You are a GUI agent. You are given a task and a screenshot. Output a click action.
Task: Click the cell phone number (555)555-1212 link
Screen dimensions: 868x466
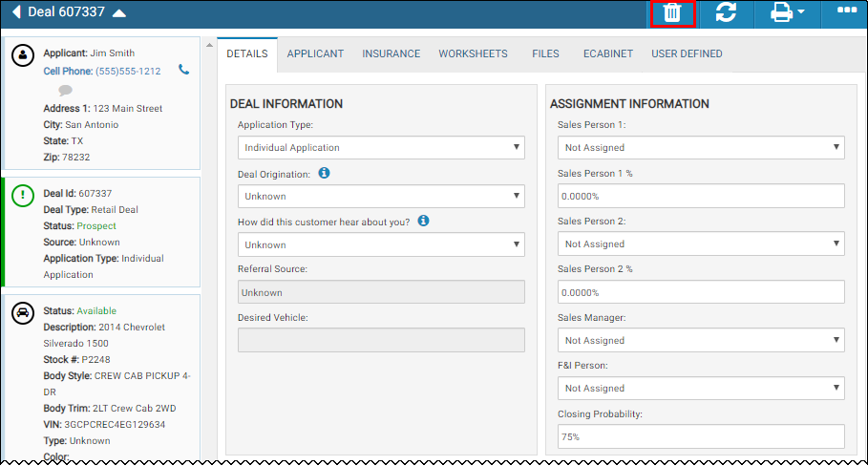pyautogui.click(x=128, y=71)
